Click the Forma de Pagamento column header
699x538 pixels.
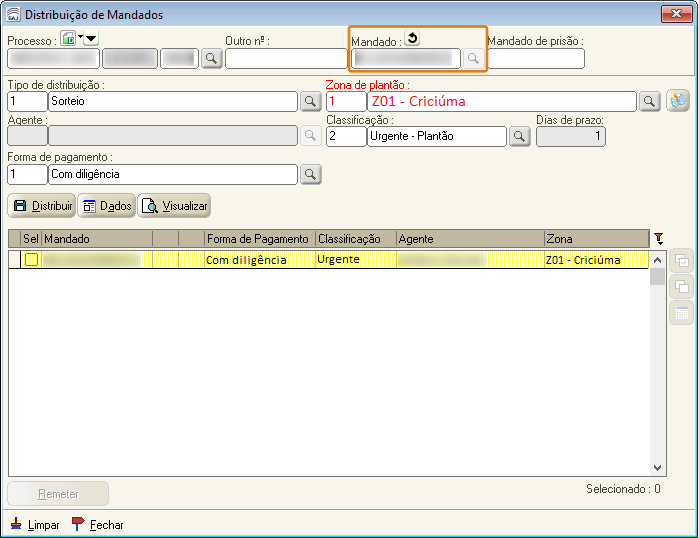pyautogui.click(x=260, y=239)
